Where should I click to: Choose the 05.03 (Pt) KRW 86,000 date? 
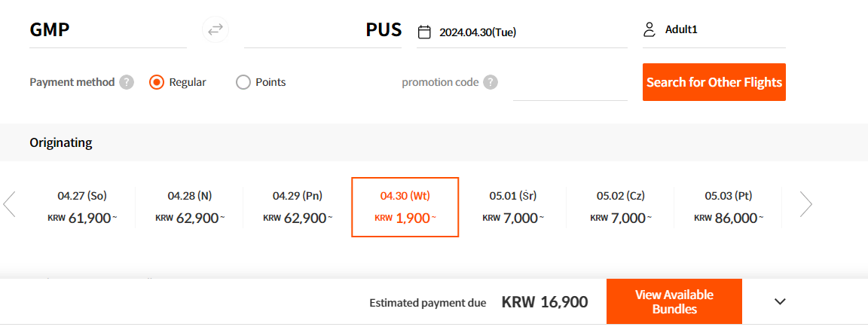tap(728, 207)
